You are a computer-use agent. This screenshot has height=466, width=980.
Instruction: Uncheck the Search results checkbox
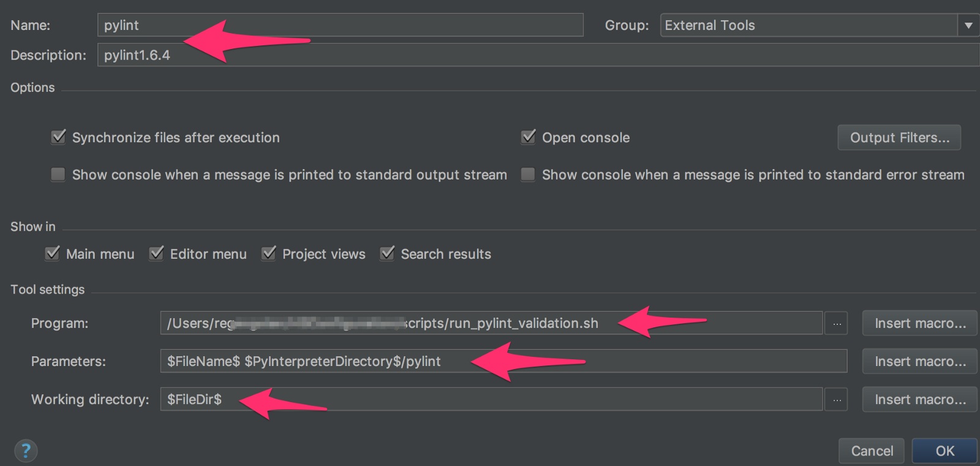tap(387, 253)
